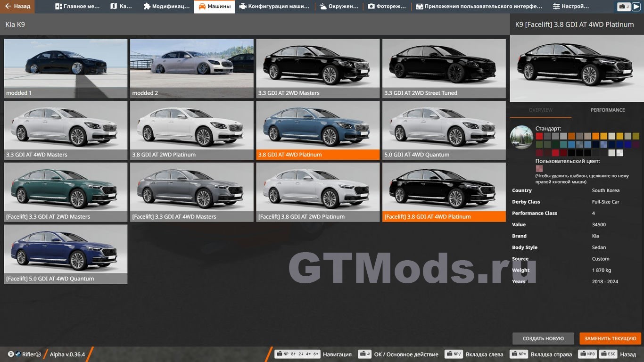Select the modded 1 car configuration
This screenshot has height=362, width=644.
(x=66, y=68)
